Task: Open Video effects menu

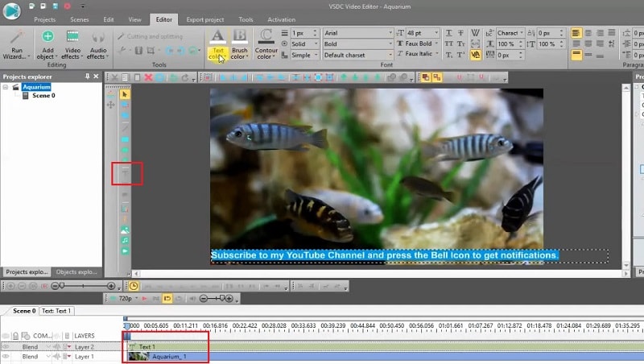Action: pyautogui.click(x=72, y=45)
